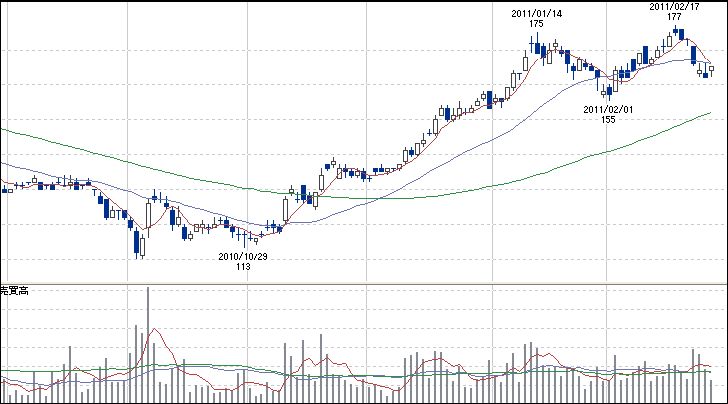The image size is (728, 404).
Task: Click the 2011/01/14 high date label
Action: click(535, 13)
